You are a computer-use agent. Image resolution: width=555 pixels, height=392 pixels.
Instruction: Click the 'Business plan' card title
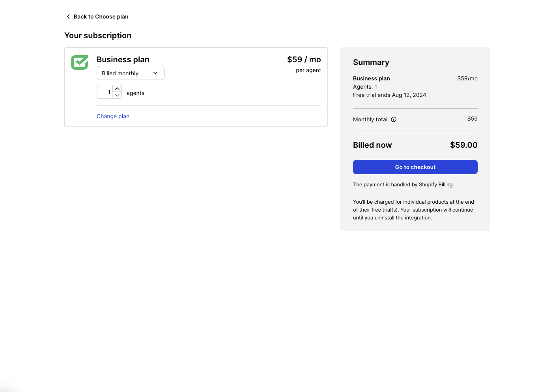pyautogui.click(x=123, y=59)
